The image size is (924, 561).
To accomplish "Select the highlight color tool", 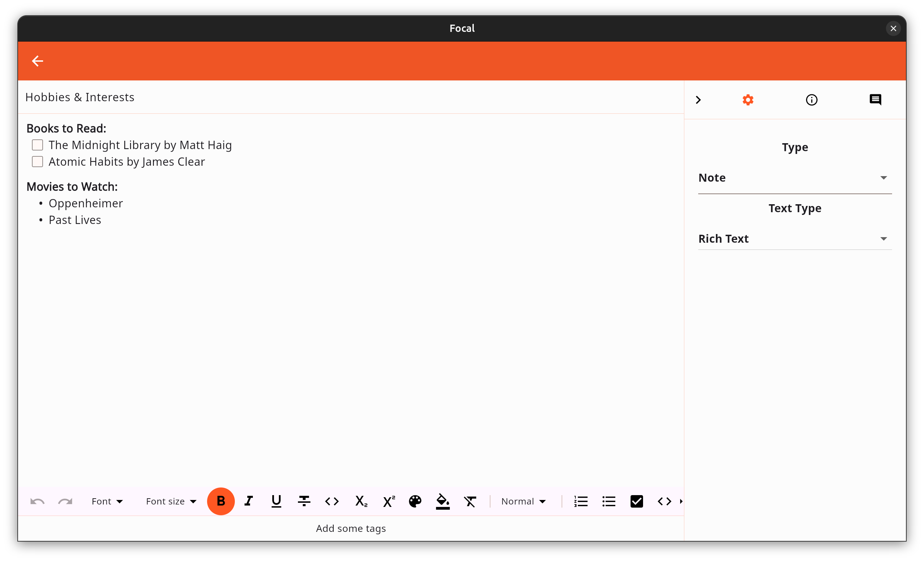I will [x=443, y=501].
